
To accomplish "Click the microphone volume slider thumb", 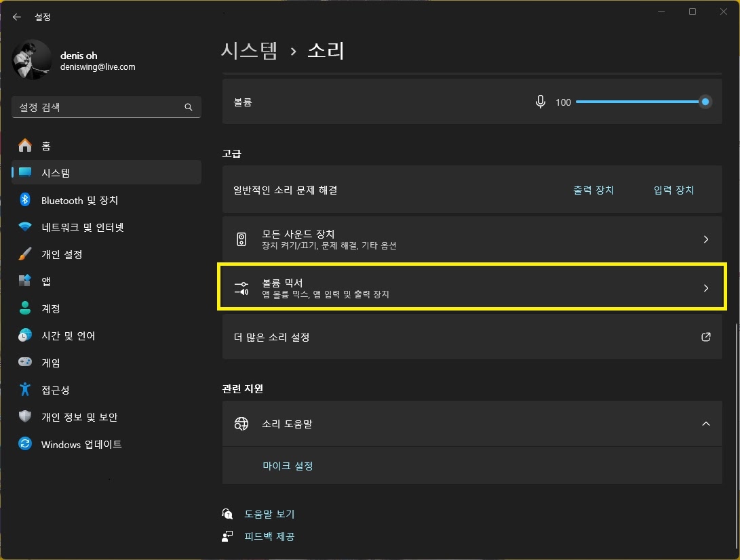I will [x=705, y=102].
